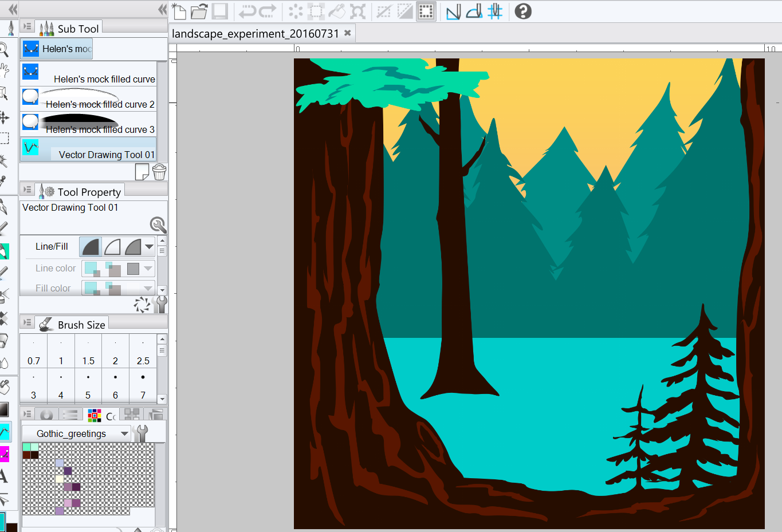Toggle Snap to Grid
The width and height of the screenshot is (782, 532).
pos(494,11)
